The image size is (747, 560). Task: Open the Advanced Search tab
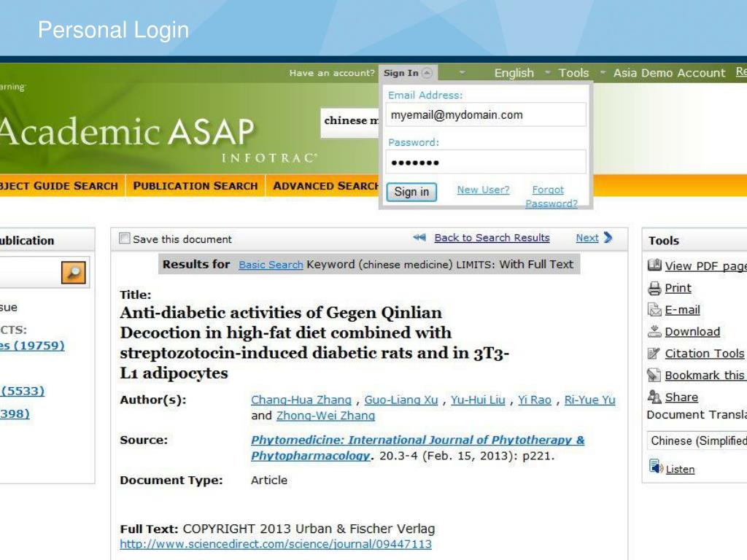tap(326, 186)
